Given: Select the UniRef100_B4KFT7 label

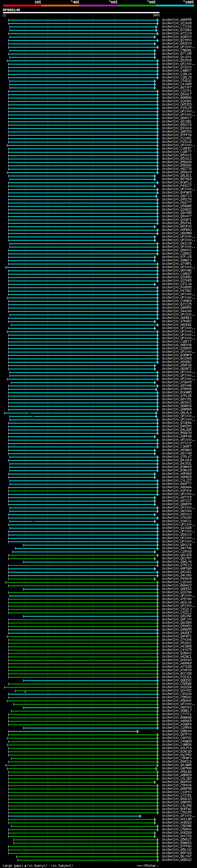Looking at the screenshot, I should 177,484.
